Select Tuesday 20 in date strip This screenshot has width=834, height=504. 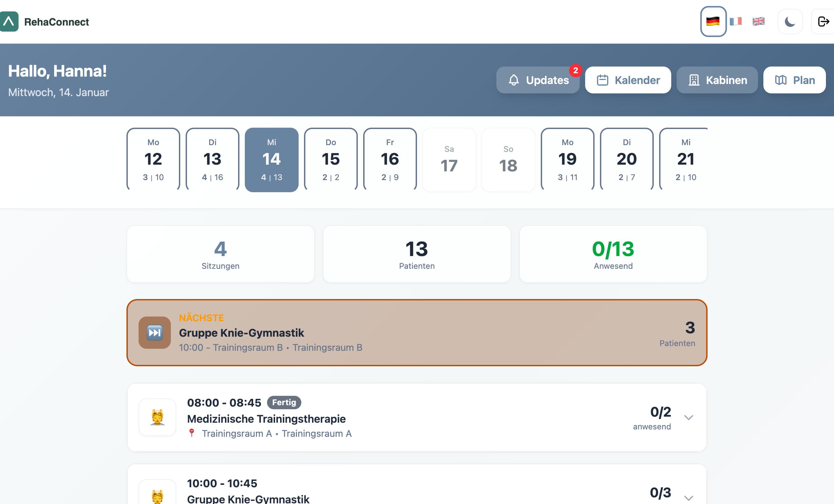click(627, 159)
